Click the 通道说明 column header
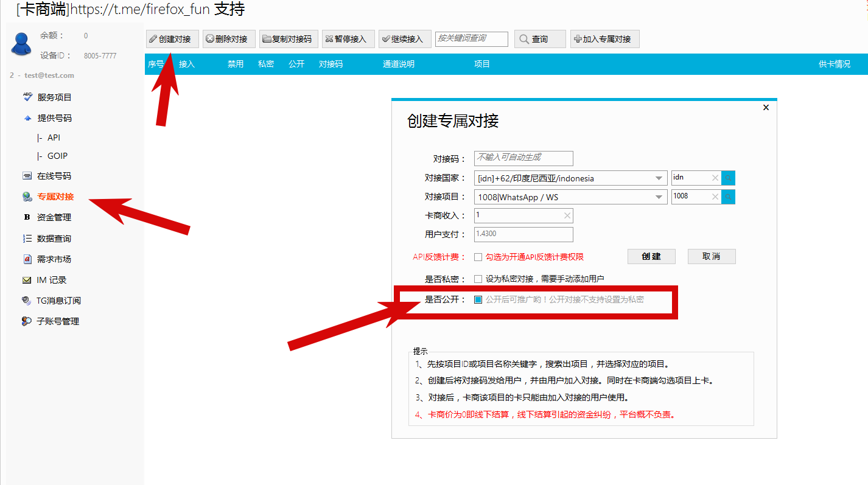Screen dimensions: 868x485 (x=399, y=64)
